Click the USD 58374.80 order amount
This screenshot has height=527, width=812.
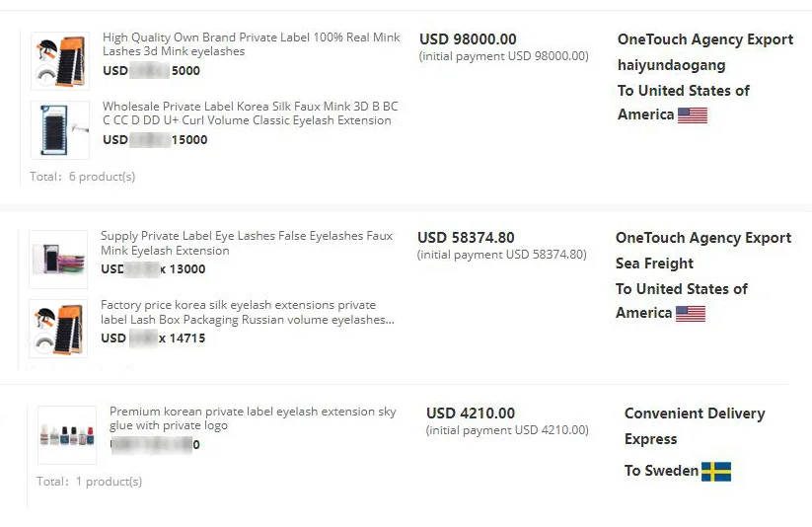tap(466, 238)
